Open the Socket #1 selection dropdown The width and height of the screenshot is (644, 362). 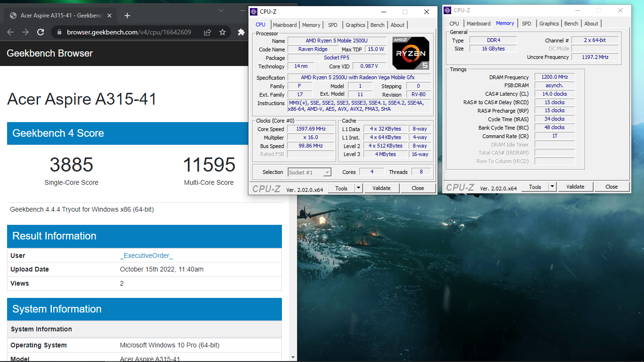pyautogui.click(x=310, y=172)
